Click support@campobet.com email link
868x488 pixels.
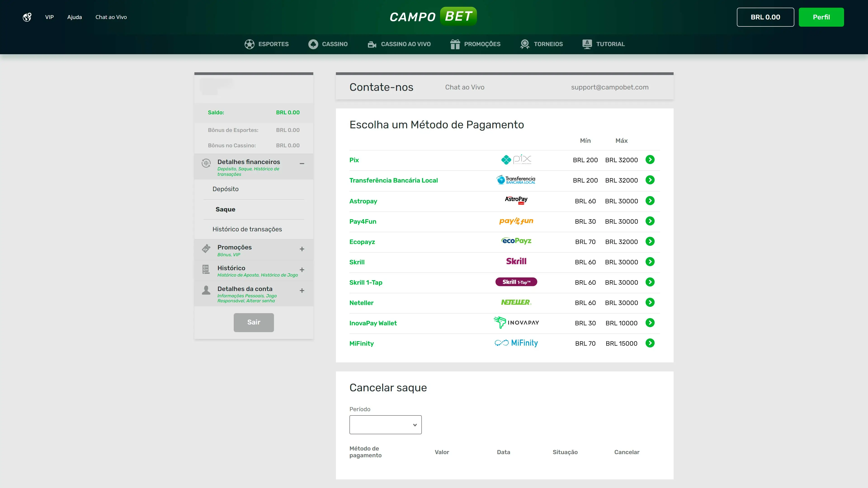pyautogui.click(x=610, y=87)
